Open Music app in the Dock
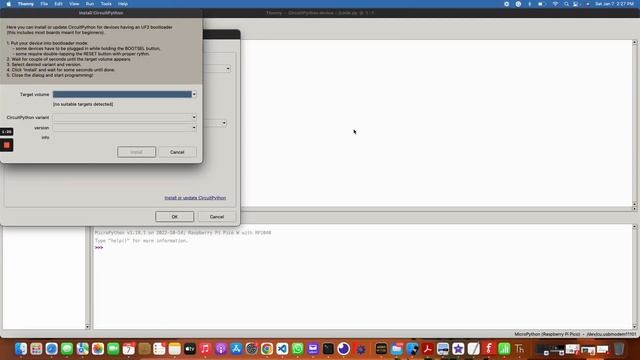Image resolution: width=640 pixels, height=360 pixels. (x=205, y=349)
